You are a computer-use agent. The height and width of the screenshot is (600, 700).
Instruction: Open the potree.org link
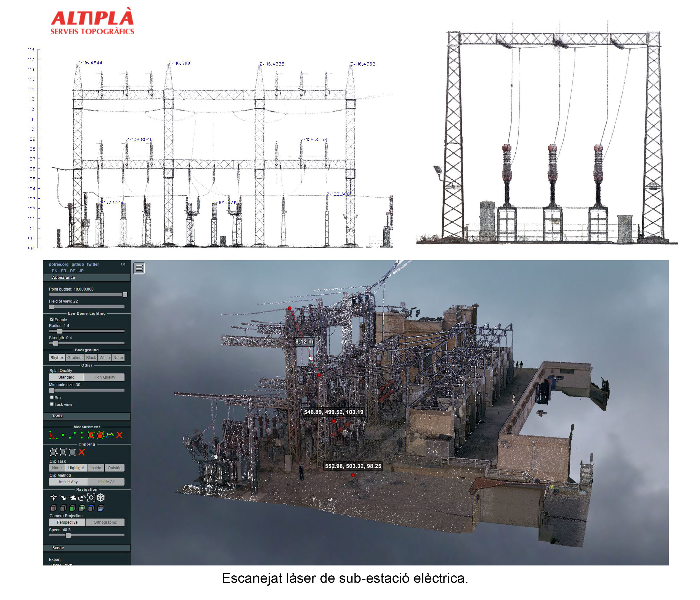pos(59,264)
